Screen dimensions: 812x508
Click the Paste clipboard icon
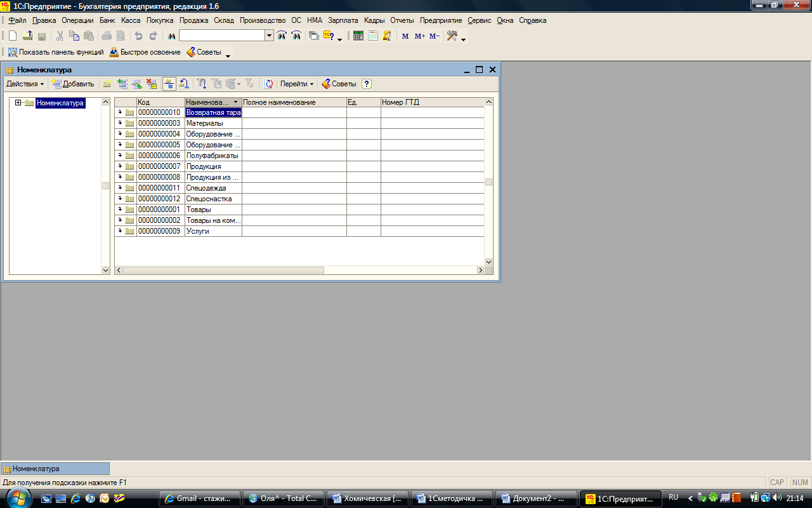[89, 36]
